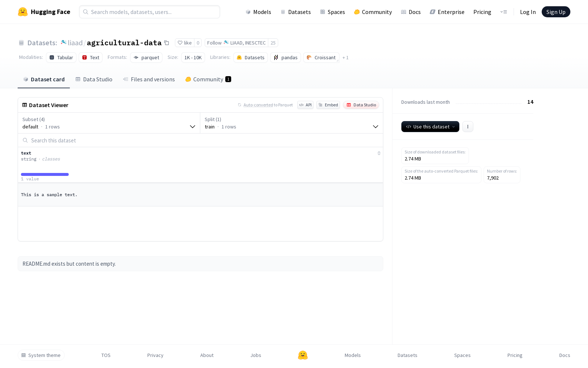The image size is (588, 368).
Task: Open Spaces footer link
Action: pos(462,355)
